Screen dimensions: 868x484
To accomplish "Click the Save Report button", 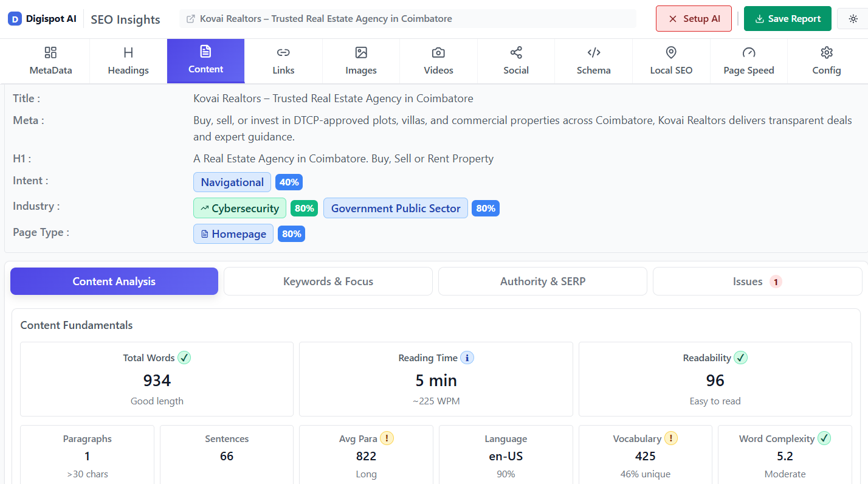I will [787, 19].
